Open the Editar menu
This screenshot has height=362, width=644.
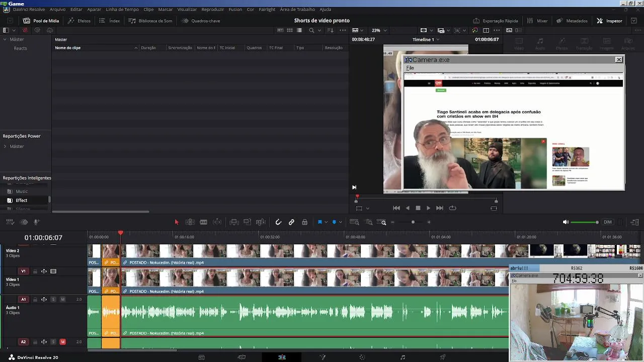pos(76,10)
